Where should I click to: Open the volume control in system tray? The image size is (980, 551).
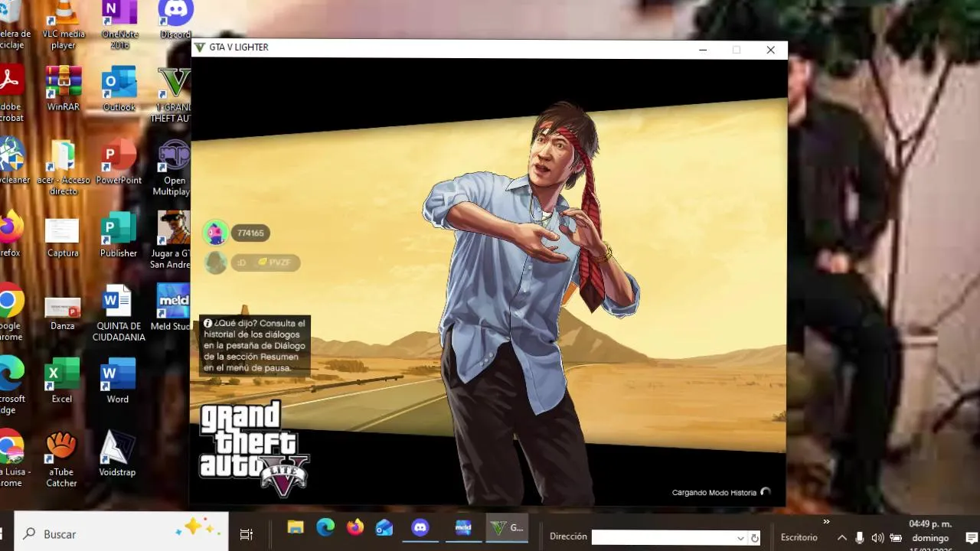877,537
